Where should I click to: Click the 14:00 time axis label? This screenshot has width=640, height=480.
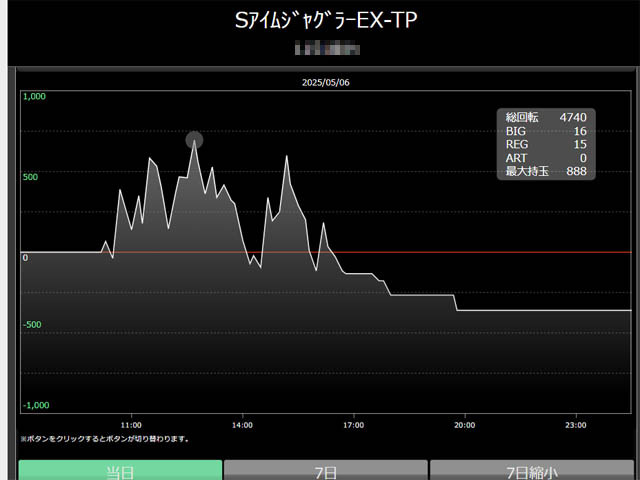[242, 425]
